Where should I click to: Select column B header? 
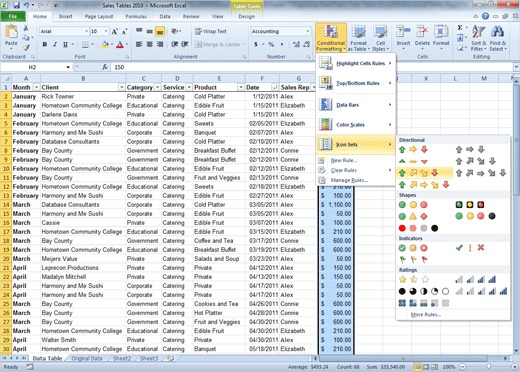pyautogui.click(x=83, y=79)
